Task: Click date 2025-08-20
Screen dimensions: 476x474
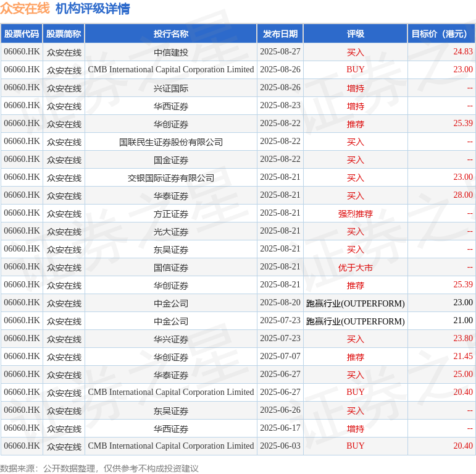Action: pos(280,303)
